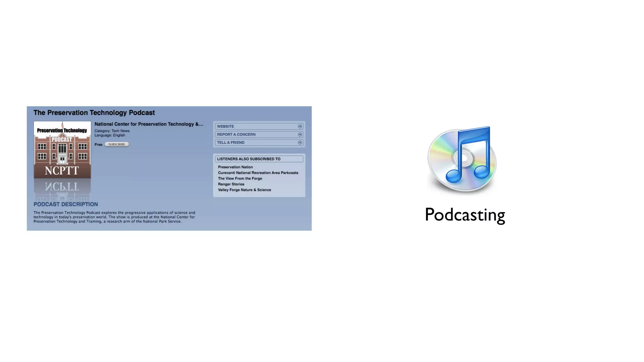Click National Center for Preservation Technology publisher name

[149, 124]
